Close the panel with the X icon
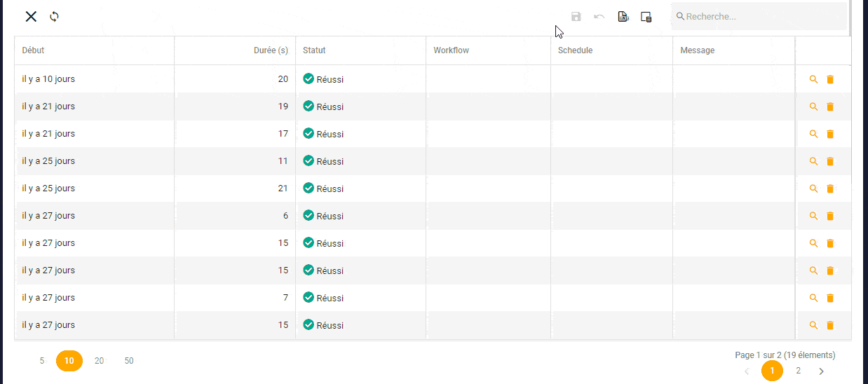Screen dimensions: 868x384 31,17
